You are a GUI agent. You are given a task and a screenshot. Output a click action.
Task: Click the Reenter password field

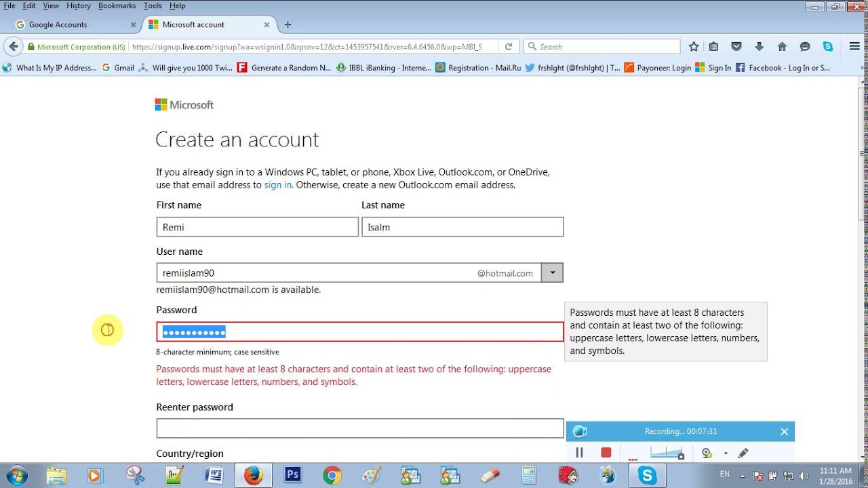pos(360,428)
